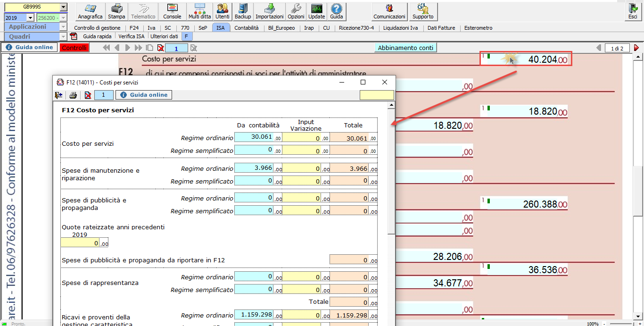Image resolution: width=644 pixels, height=326 pixels.
Task: Open the 2019 year dropdown
Action: click(31, 17)
